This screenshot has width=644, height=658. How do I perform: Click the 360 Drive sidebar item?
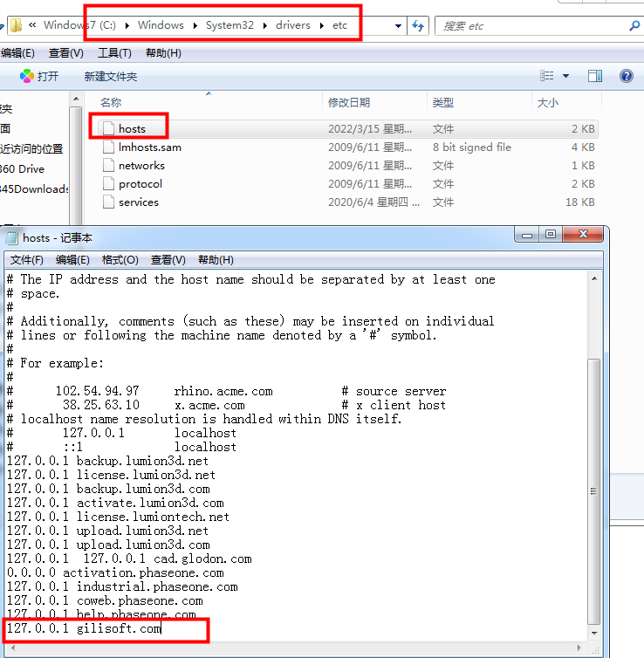click(x=22, y=169)
